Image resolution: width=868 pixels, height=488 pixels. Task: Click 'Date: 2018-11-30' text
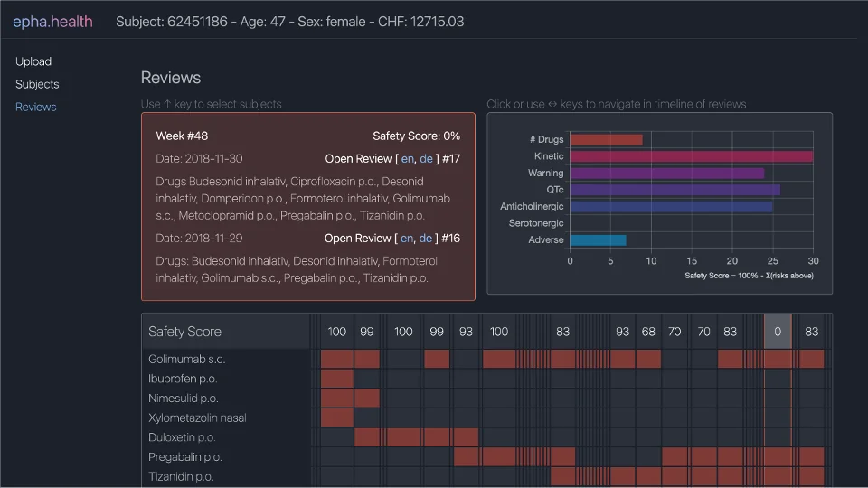199,159
